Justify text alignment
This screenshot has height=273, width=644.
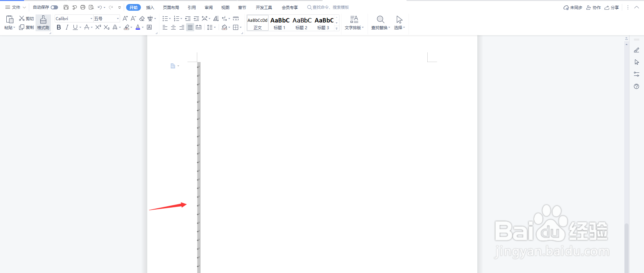(190, 27)
